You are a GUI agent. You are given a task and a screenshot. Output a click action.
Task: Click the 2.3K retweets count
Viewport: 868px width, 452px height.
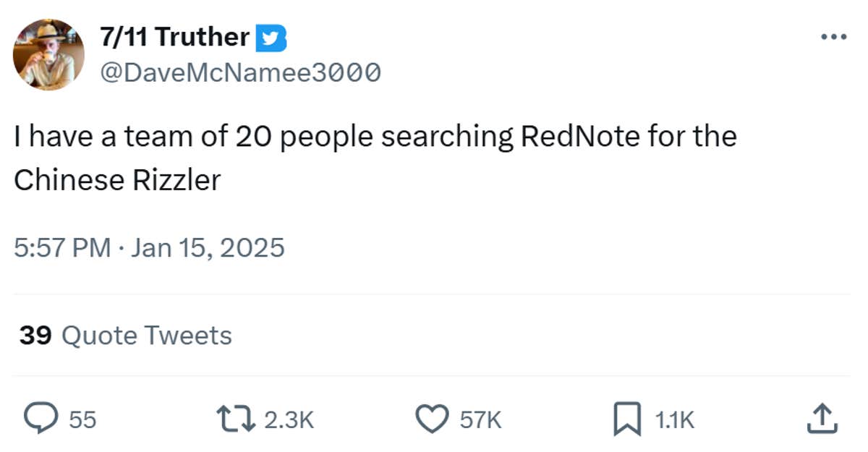(289, 420)
